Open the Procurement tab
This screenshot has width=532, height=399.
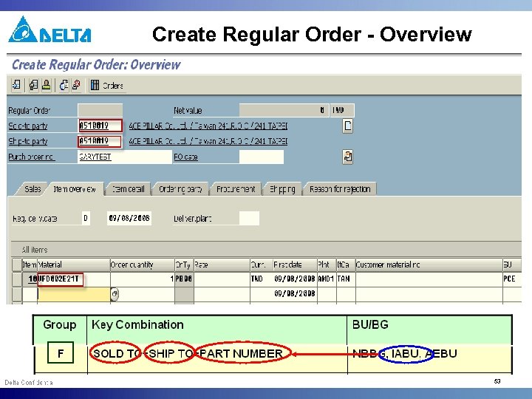(x=236, y=189)
